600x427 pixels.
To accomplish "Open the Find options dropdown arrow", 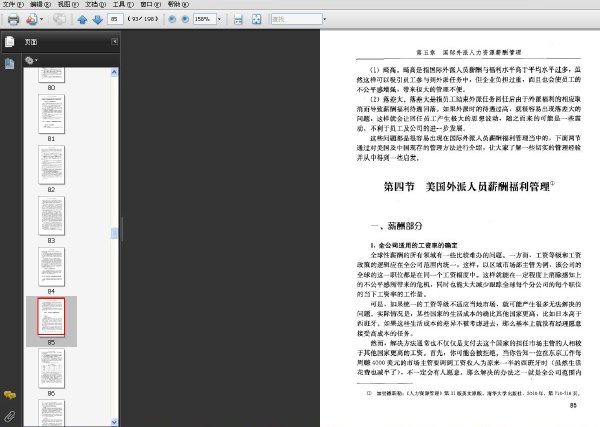I will (x=325, y=19).
